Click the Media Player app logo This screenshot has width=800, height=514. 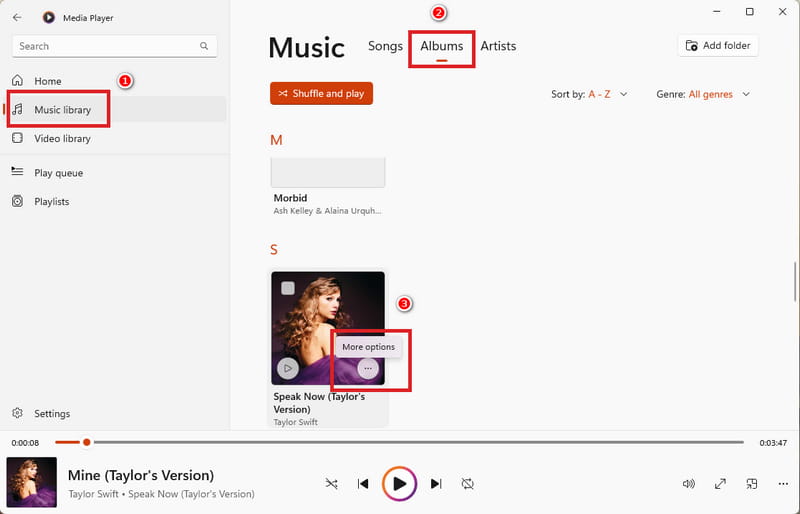pyautogui.click(x=48, y=17)
